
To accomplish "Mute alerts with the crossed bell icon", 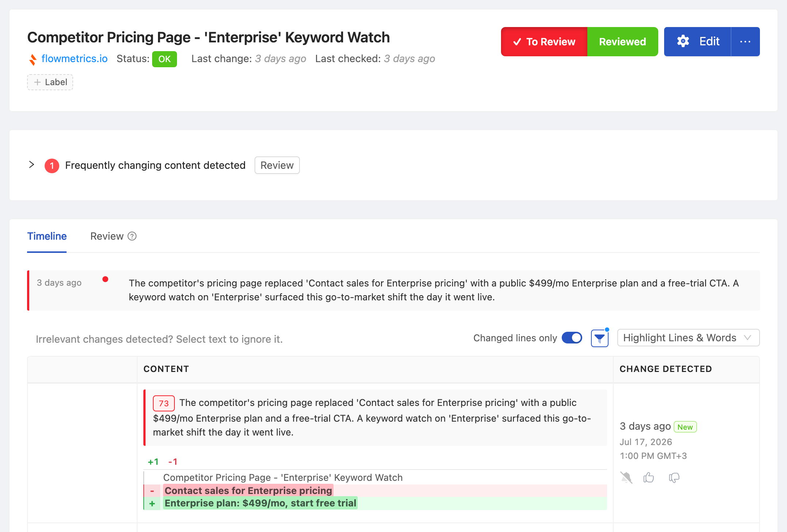I will click(x=626, y=478).
